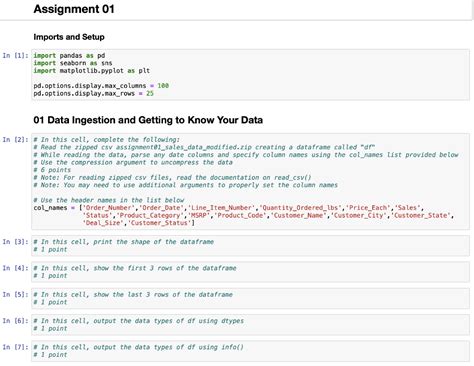The width and height of the screenshot is (474, 366).
Task: Click the In [1] cell prompt
Action: (x=15, y=56)
